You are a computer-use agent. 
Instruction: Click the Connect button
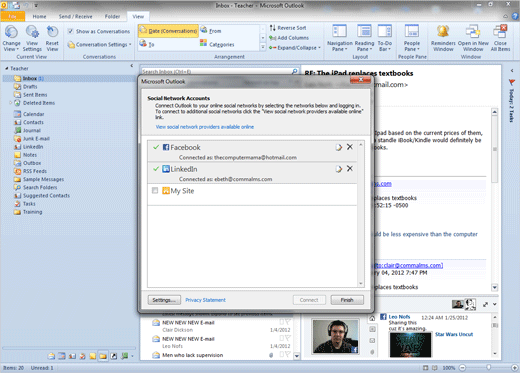309,300
